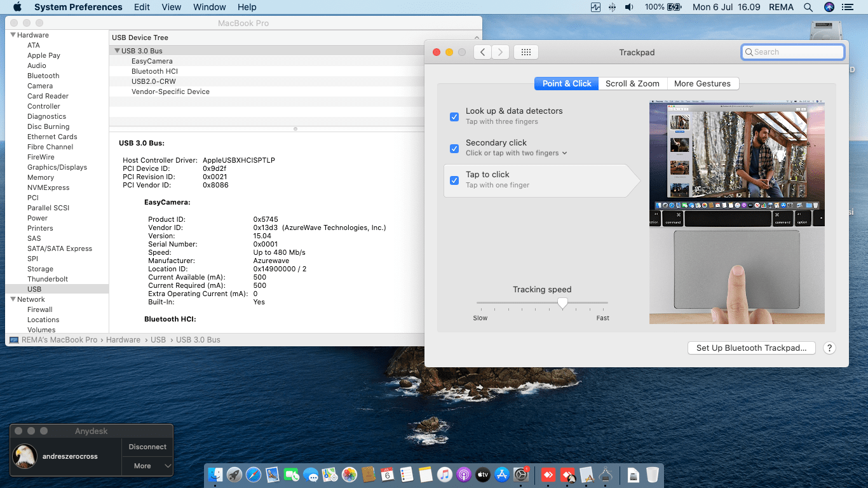Screen dimensions: 868x488
Task: Open Music app in the dock
Action: (445, 475)
